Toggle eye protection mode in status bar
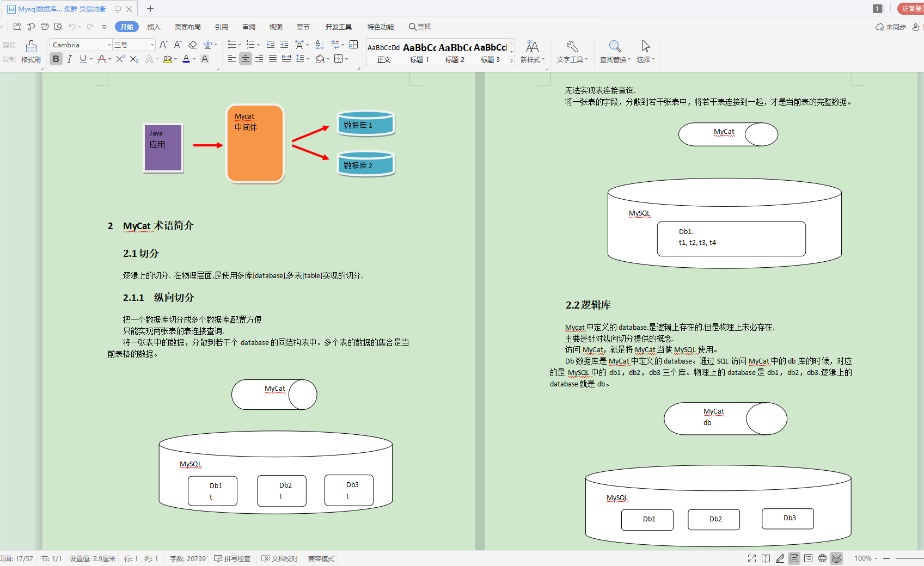Image resolution: width=924 pixels, height=566 pixels. [x=836, y=558]
